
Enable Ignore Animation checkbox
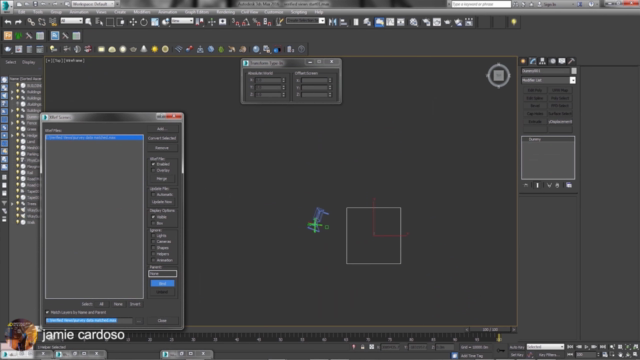(x=153, y=260)
